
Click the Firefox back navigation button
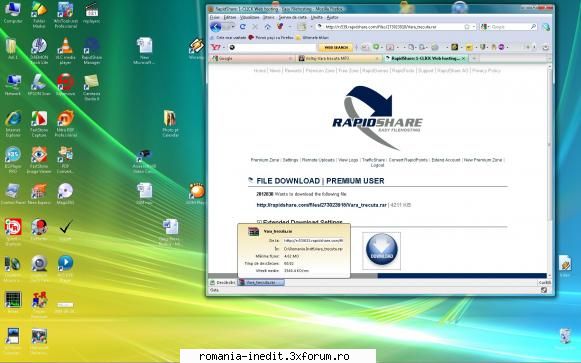[216, 27]
